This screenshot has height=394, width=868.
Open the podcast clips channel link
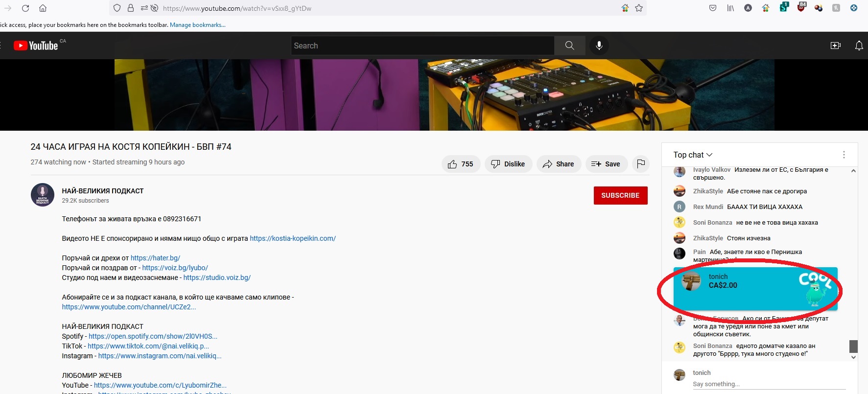(129, 307)
